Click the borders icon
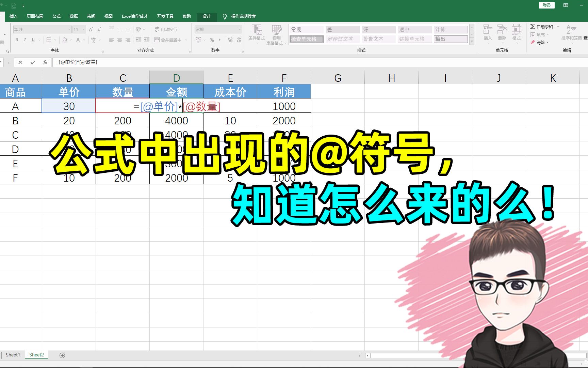This screenshot has height=368, width=588. point(49,40)
